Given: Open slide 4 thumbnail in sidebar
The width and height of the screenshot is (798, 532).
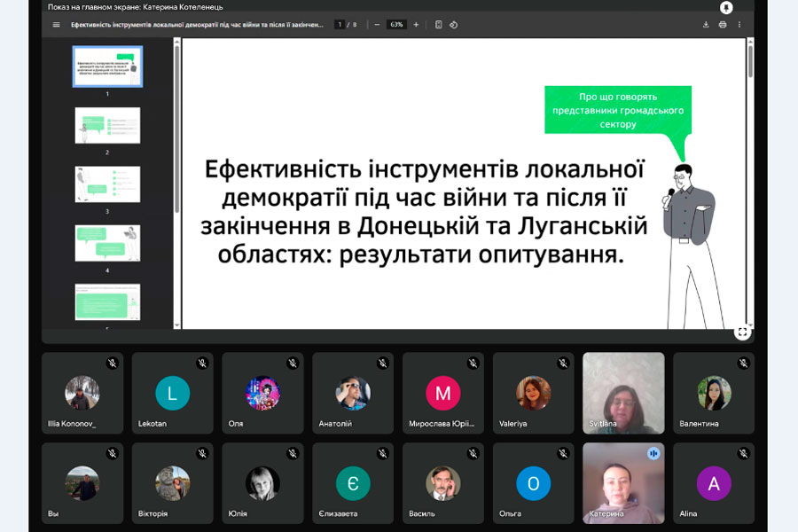Looking at the screenshot, I should [x=107, y=243].
